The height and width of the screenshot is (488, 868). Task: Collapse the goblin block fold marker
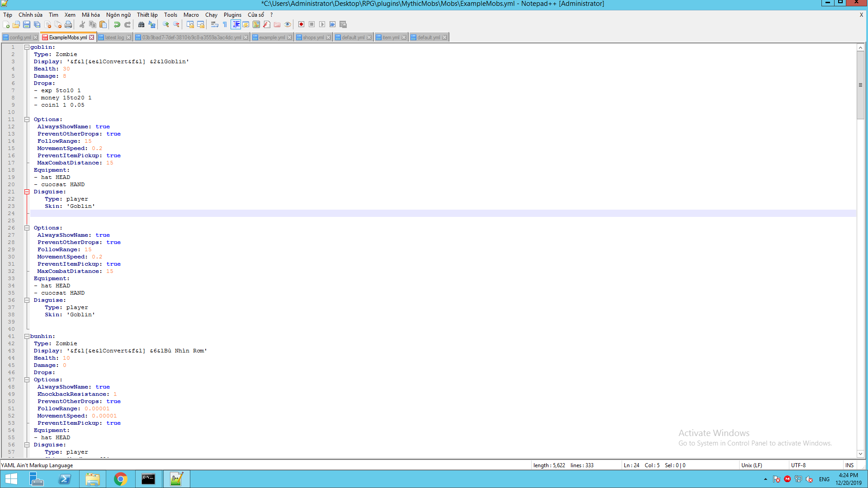(x=27, y=47)
